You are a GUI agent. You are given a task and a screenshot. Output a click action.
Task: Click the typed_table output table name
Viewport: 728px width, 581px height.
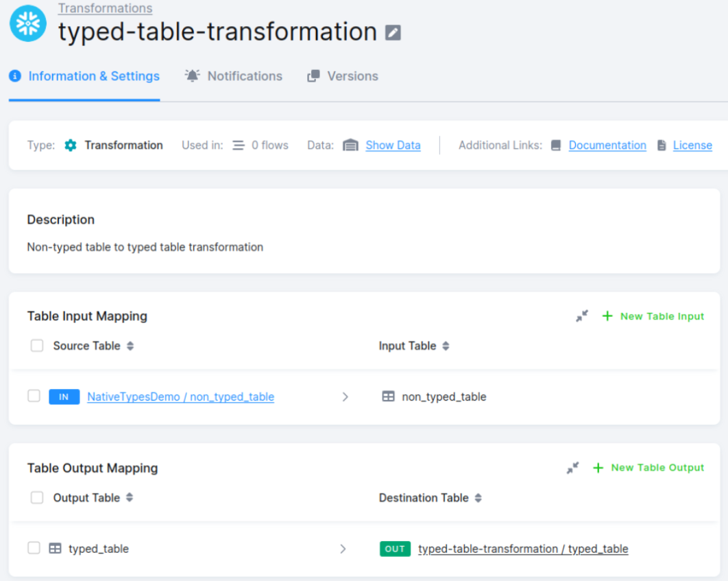coord(99,549)
